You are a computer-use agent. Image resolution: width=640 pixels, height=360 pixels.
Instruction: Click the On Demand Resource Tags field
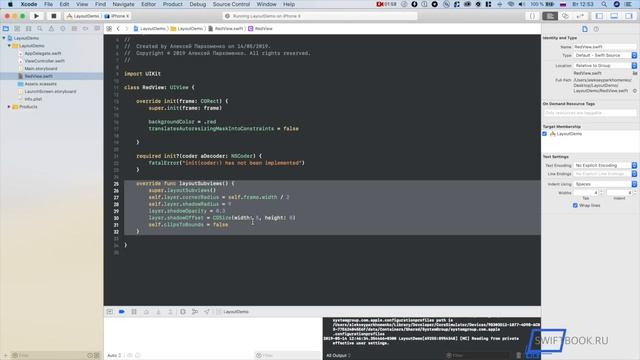[x=589, y=113]
